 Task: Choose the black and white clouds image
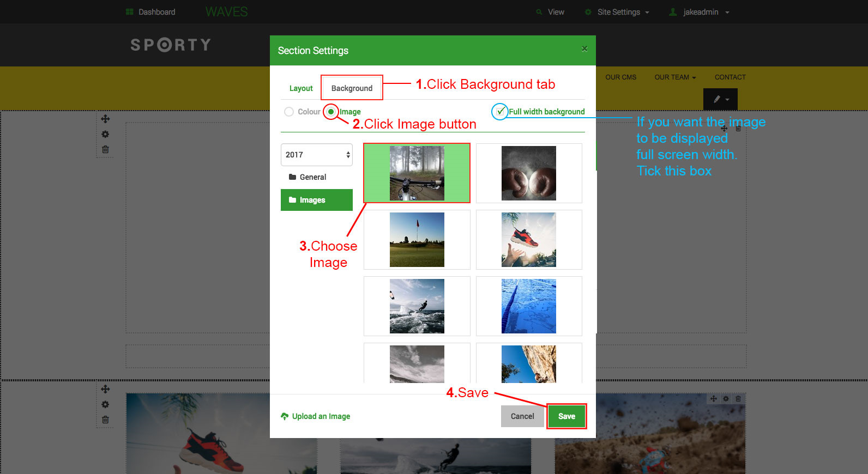tap(417, 363)
